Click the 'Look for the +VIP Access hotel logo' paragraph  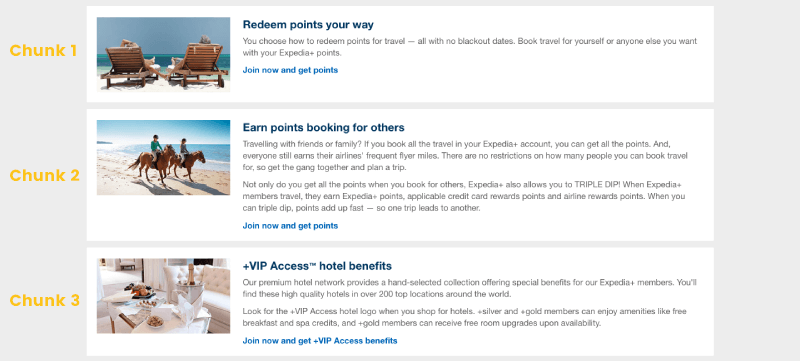coord(466,317)
